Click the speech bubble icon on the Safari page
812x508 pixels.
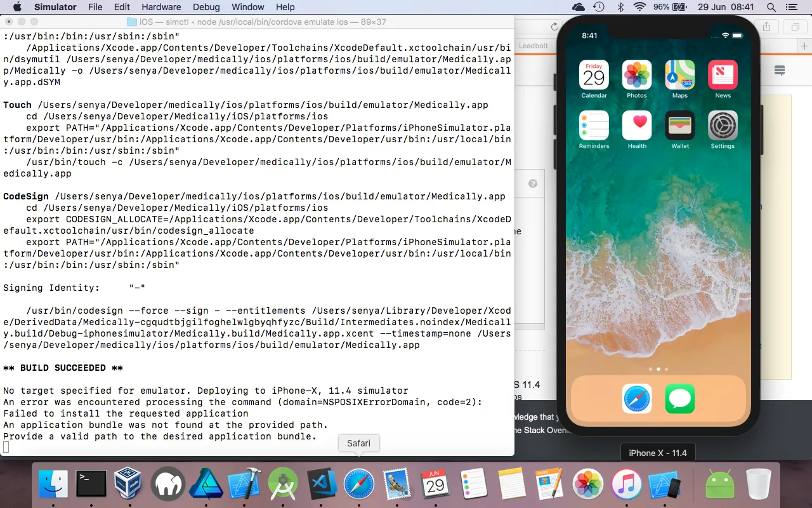780,70
